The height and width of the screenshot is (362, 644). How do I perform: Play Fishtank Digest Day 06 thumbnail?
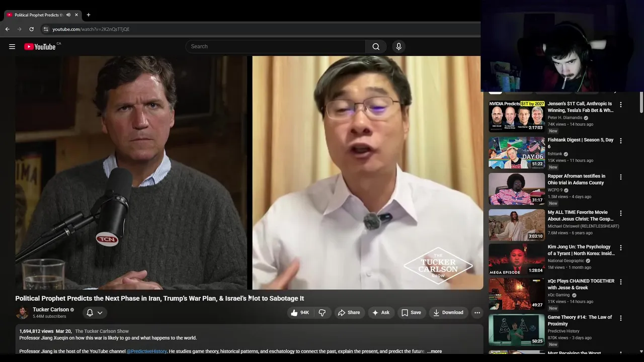click(x=517, y=152)
